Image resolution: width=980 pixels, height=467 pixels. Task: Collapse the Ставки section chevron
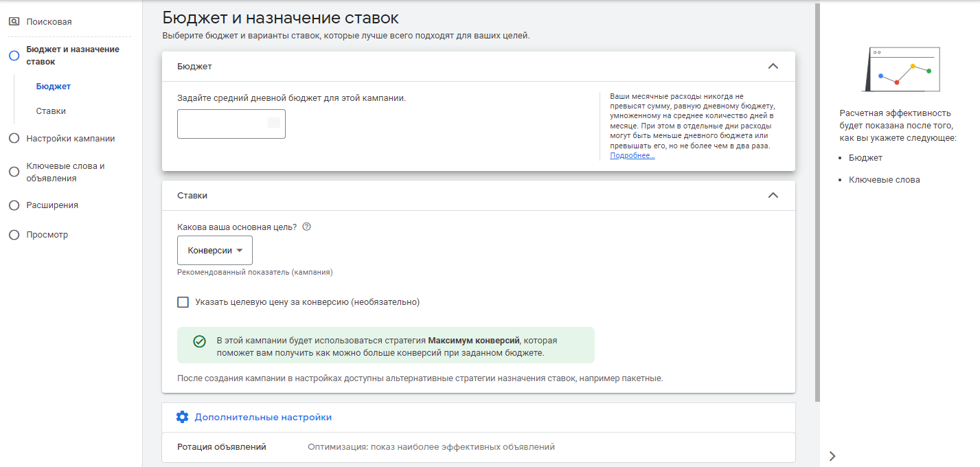click(x=773, y=195)
